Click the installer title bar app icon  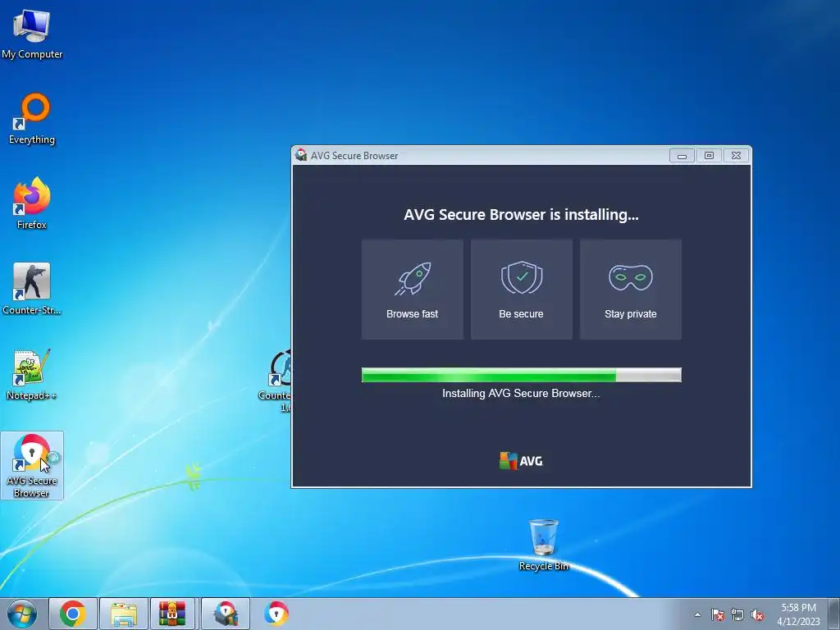[301, 155]
